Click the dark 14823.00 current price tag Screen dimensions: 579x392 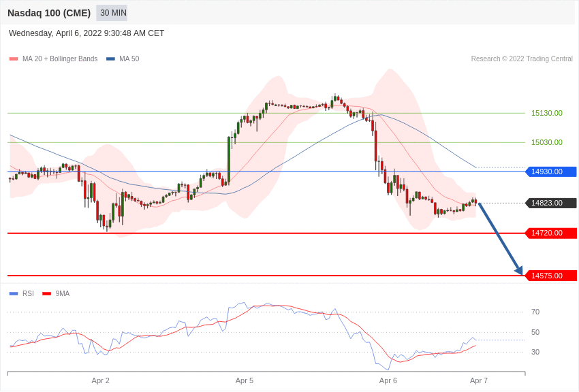(x=550, y=203)
